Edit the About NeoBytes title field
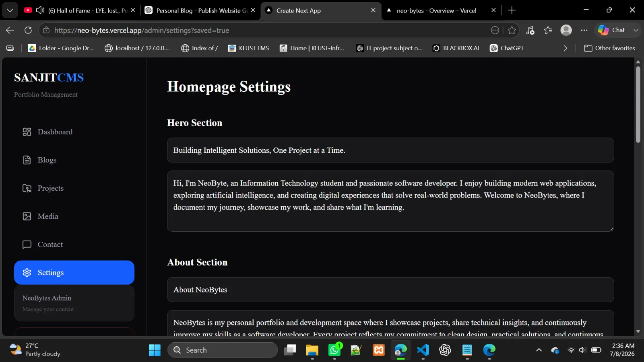The height and width of the screenshot is (362, 644). 390,290
